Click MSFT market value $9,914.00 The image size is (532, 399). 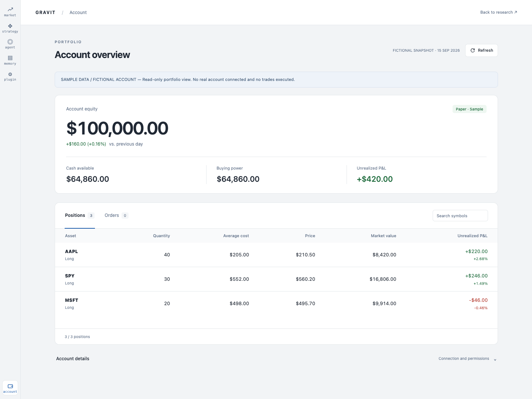pyautogui.click(x=384, y=304)
